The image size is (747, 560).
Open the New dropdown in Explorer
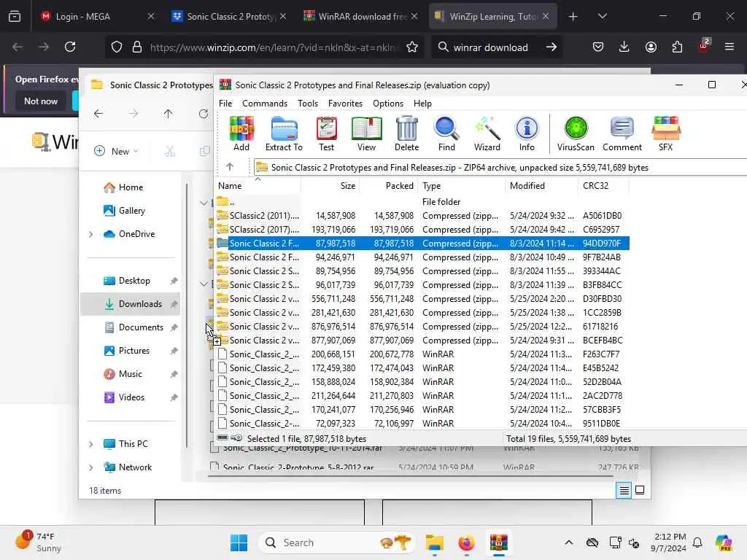117,151
